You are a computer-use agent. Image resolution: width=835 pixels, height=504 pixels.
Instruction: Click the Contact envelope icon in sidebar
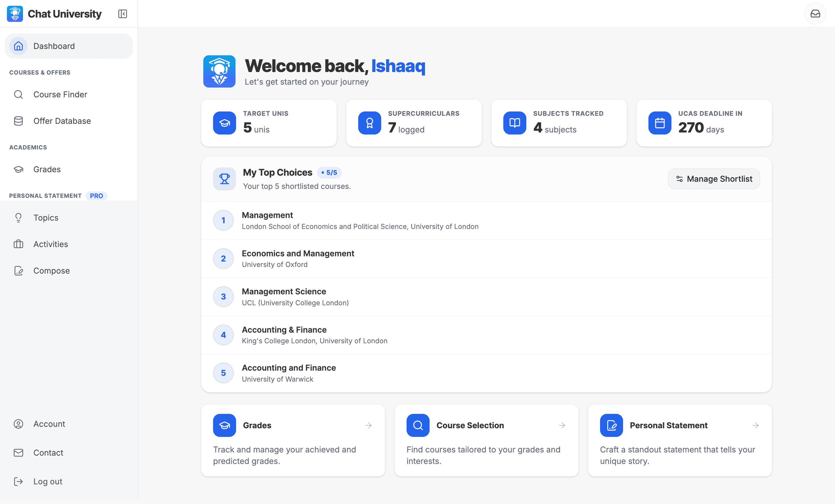(19, 452)
